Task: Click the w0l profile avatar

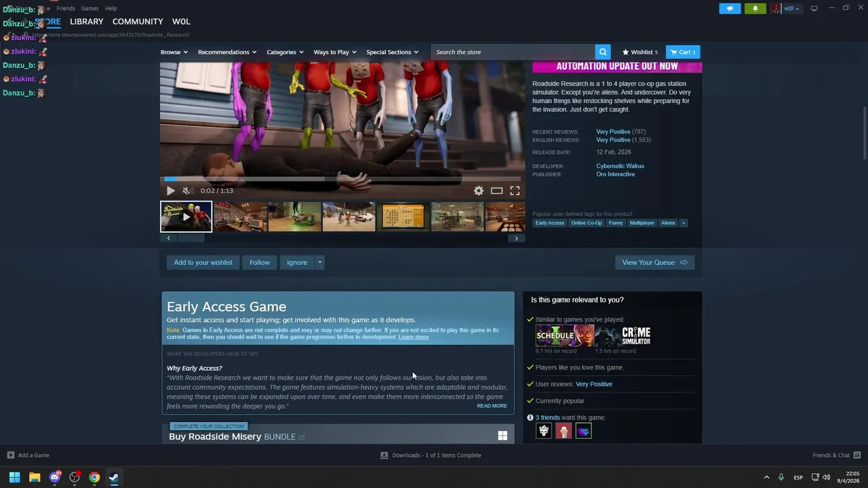Action: 776,8
